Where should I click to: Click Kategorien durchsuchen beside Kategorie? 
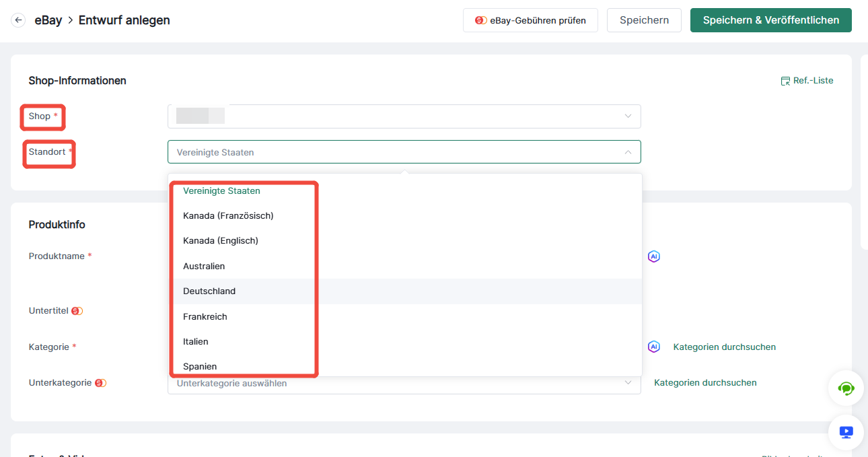click(x=725, y=347)
